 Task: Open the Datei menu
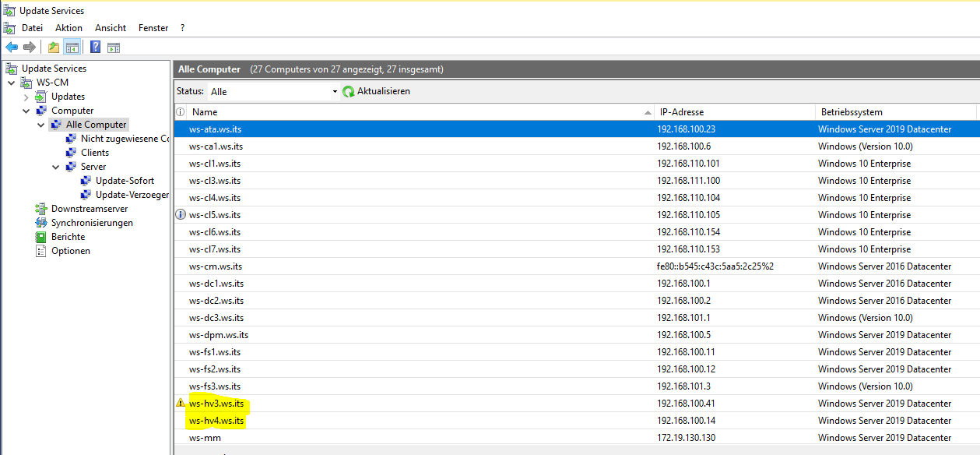coord(32,28)
